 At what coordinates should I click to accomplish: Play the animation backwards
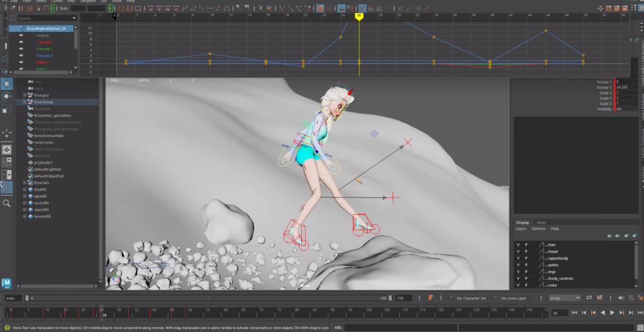[603, 313]
